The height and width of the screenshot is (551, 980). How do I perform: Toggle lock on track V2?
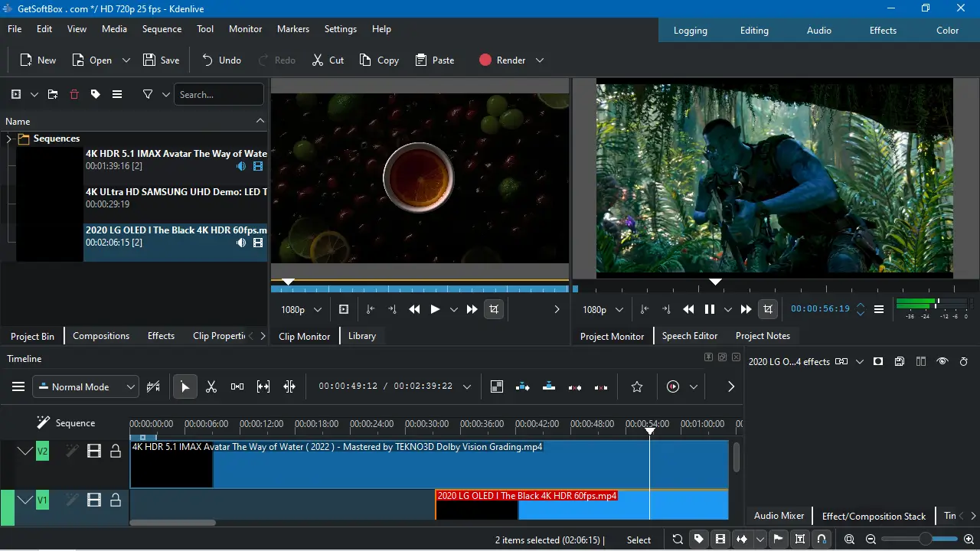coord(116,452)
